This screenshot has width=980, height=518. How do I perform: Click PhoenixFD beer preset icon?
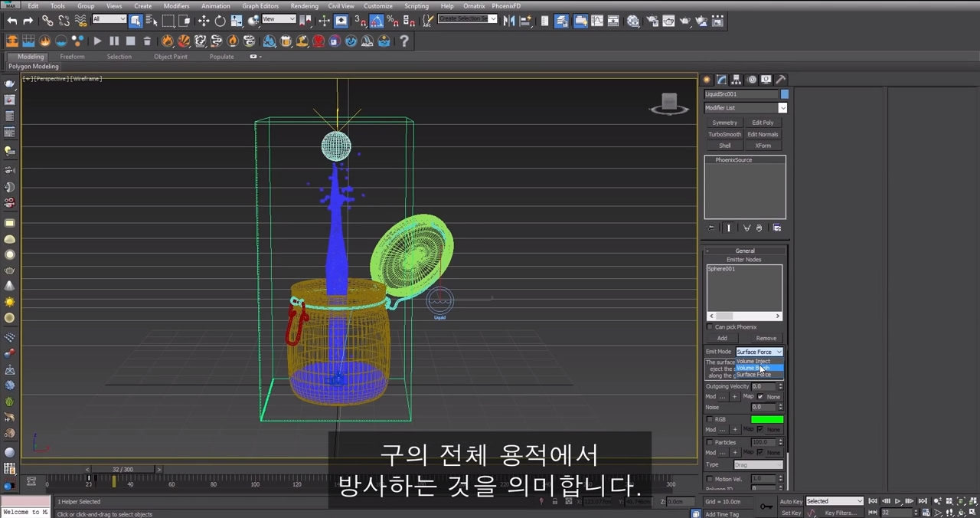285,41
